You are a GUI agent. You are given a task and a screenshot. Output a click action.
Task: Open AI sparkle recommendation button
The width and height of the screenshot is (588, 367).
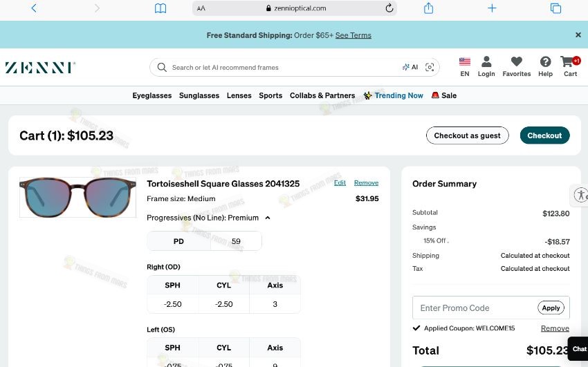410,68
